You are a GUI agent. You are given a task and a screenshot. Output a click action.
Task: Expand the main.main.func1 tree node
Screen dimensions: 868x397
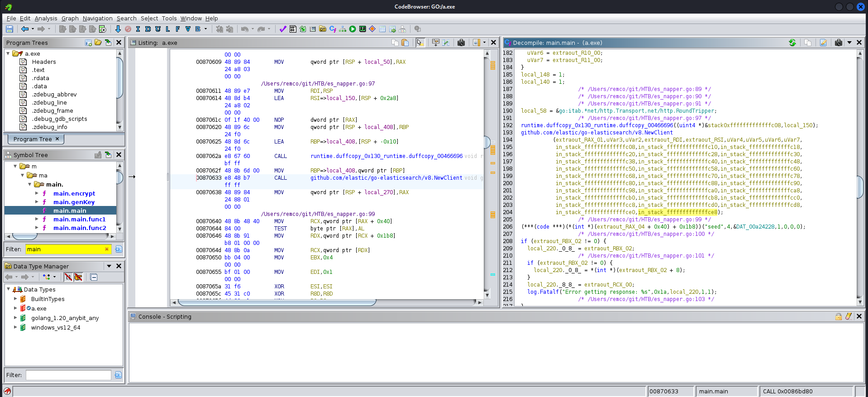coord(37,219)
